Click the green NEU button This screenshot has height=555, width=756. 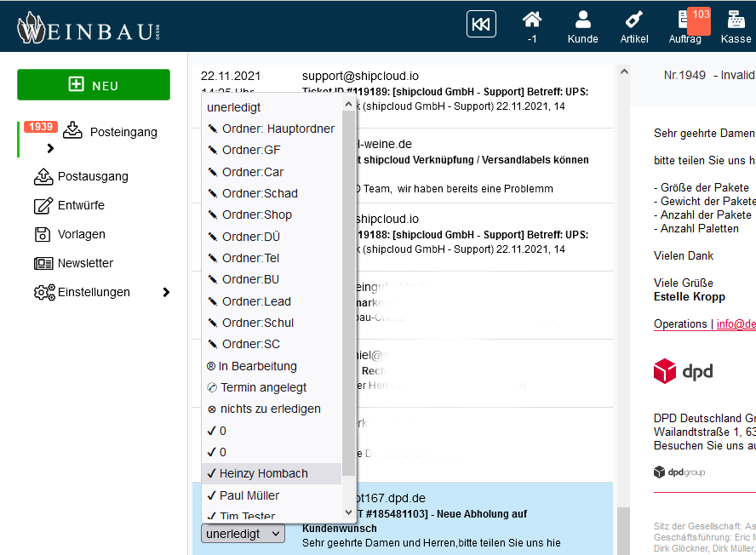(94, 85)
